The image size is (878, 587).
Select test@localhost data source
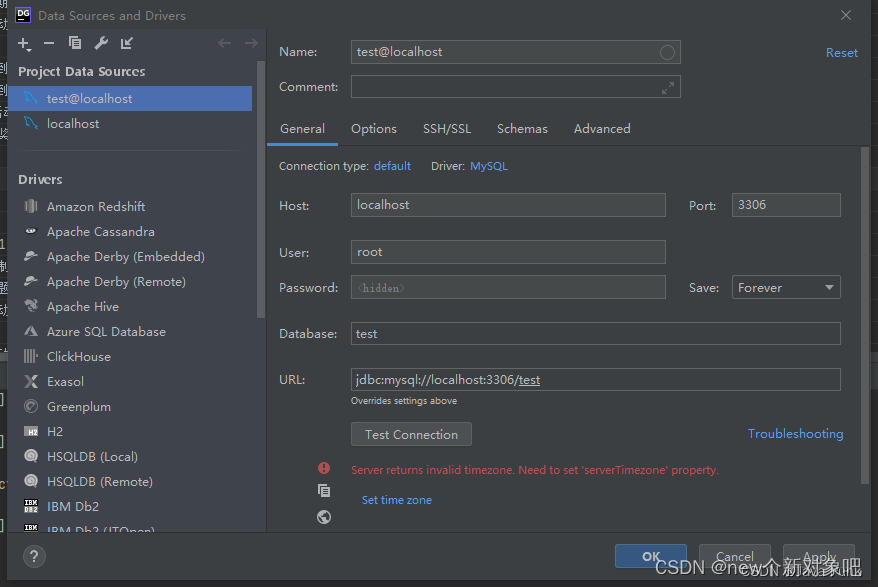coord(130,99)
